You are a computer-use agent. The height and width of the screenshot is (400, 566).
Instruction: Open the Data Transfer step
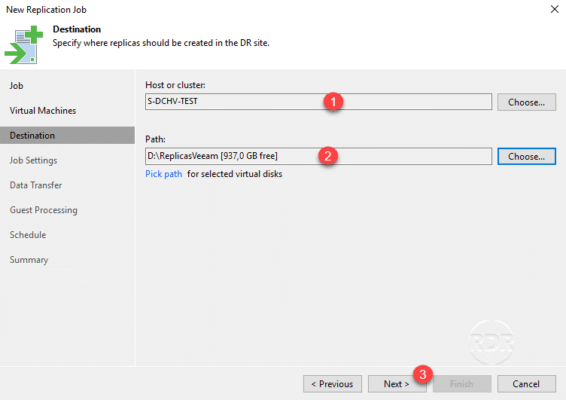(x=36, y=185)
